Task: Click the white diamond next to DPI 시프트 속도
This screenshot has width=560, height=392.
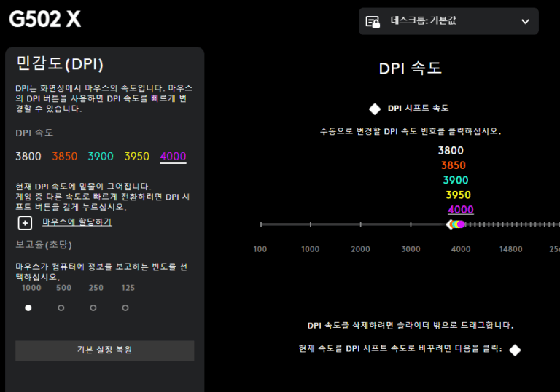Action: (375, 109)
